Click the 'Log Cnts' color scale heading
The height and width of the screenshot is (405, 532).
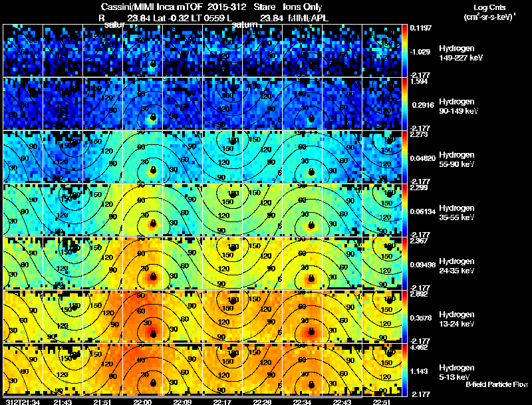click(489, 7)
